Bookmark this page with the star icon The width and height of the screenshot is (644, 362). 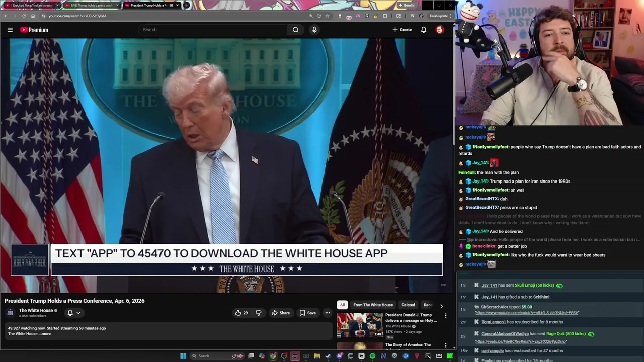click(327, 16)
